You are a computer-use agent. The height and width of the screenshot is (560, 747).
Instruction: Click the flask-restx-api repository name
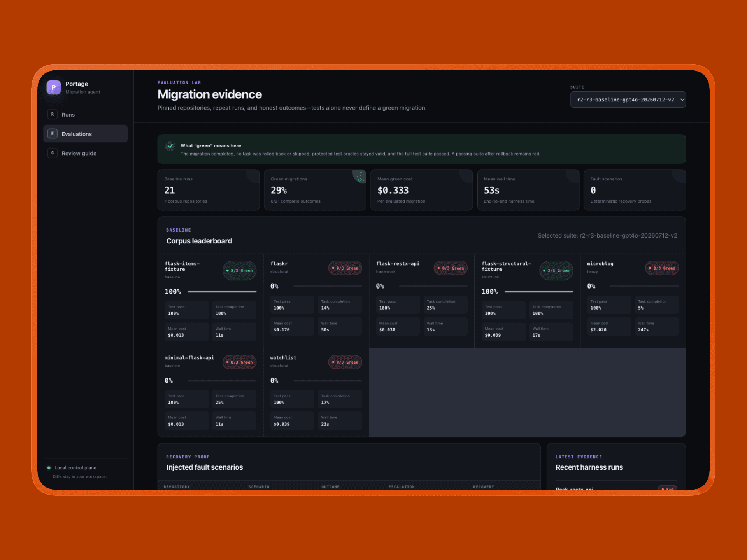[398, 264]
